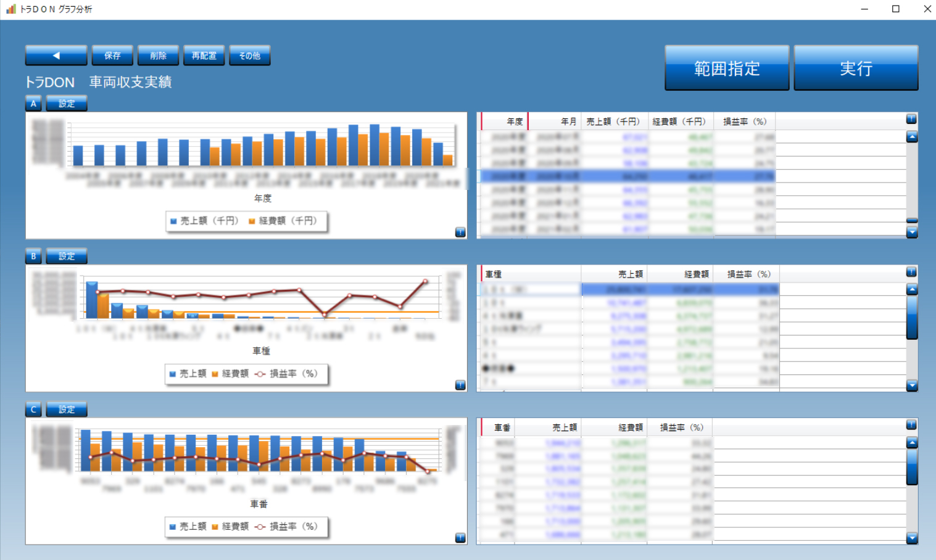Click the exclamation icon above table B scrollbar

tap(911, 272)
